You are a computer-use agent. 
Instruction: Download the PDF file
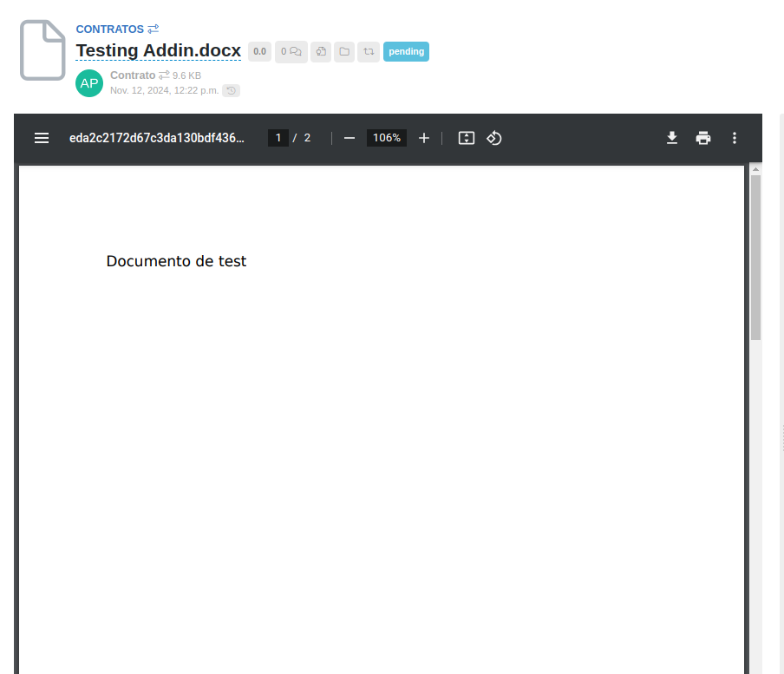tap(672, 138)
